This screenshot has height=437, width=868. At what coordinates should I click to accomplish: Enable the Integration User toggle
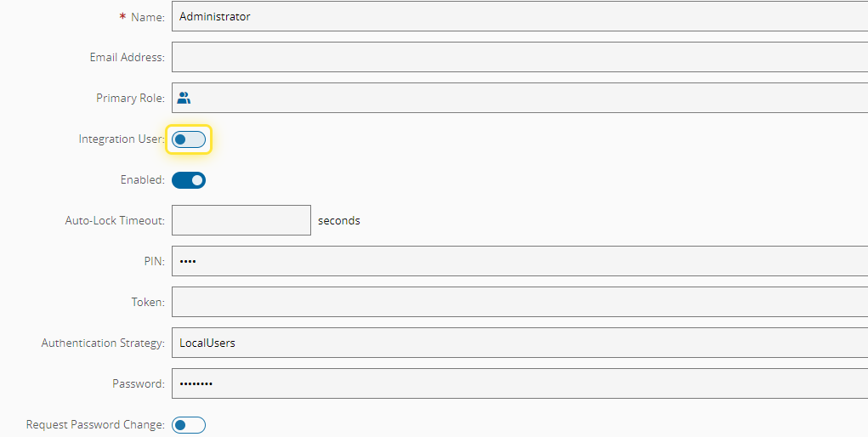[189, 139]
